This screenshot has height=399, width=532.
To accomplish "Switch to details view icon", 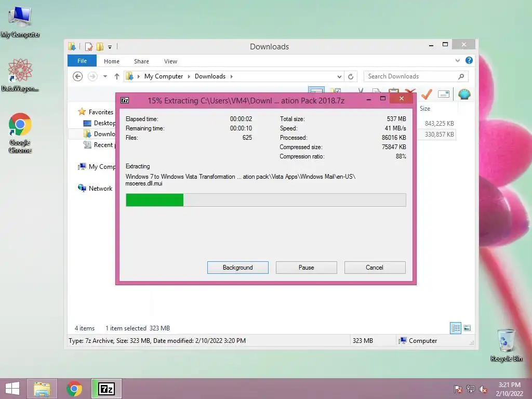I will pyautogui.click(x=455, y=328).
